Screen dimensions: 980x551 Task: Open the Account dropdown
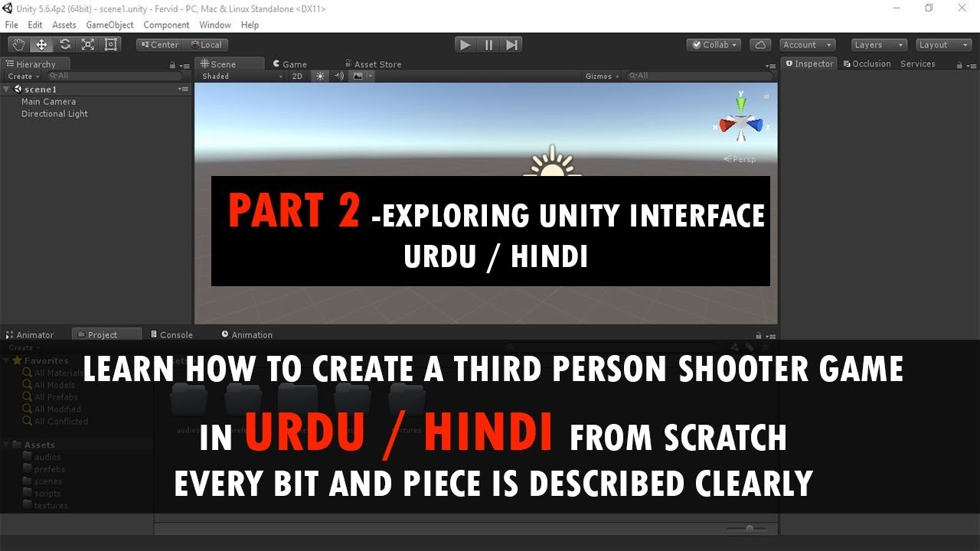[807, 44]
